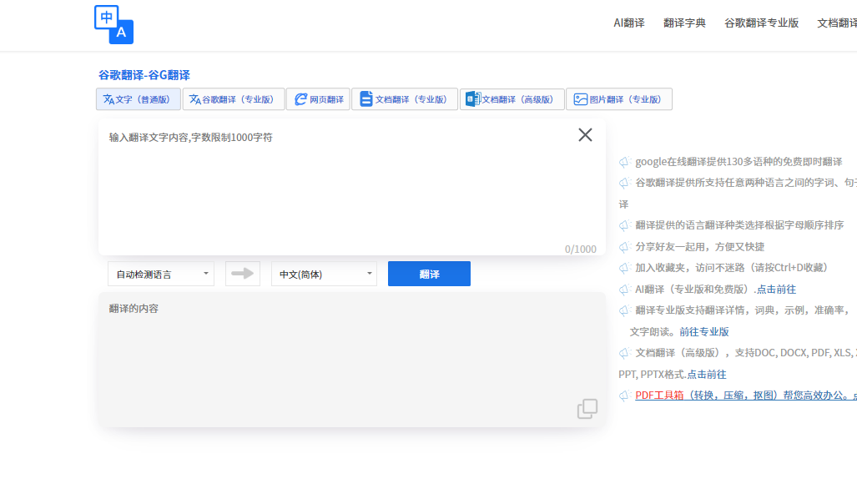This screenshot has width=857, height=504.
Task: Open the 图片翻译（专业版）tab
Action: point(618,99)
